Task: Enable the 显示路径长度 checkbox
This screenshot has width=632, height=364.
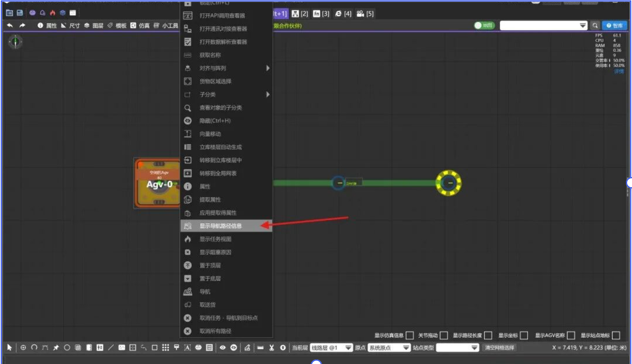Action: (x=488, y=335)
